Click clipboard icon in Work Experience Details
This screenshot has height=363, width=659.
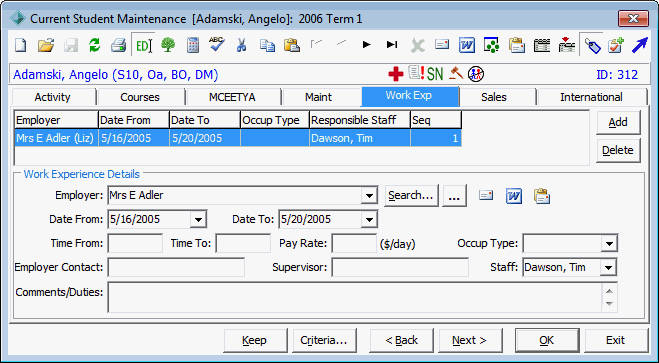click(542, 196)
